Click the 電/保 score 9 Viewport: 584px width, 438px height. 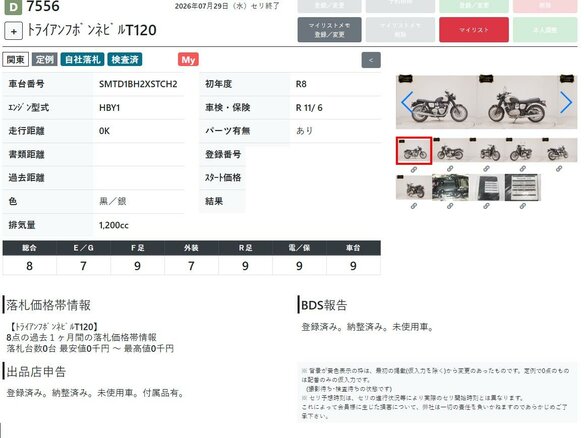coord(299,266)
